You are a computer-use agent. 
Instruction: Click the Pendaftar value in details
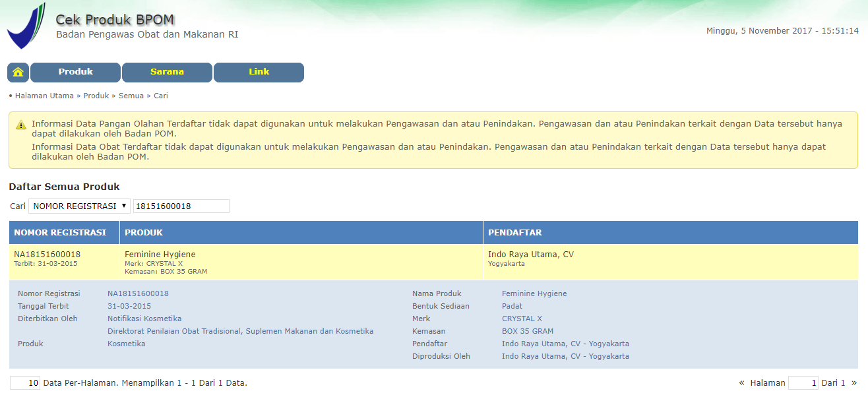pyautogui.click(x=565, y=344)
